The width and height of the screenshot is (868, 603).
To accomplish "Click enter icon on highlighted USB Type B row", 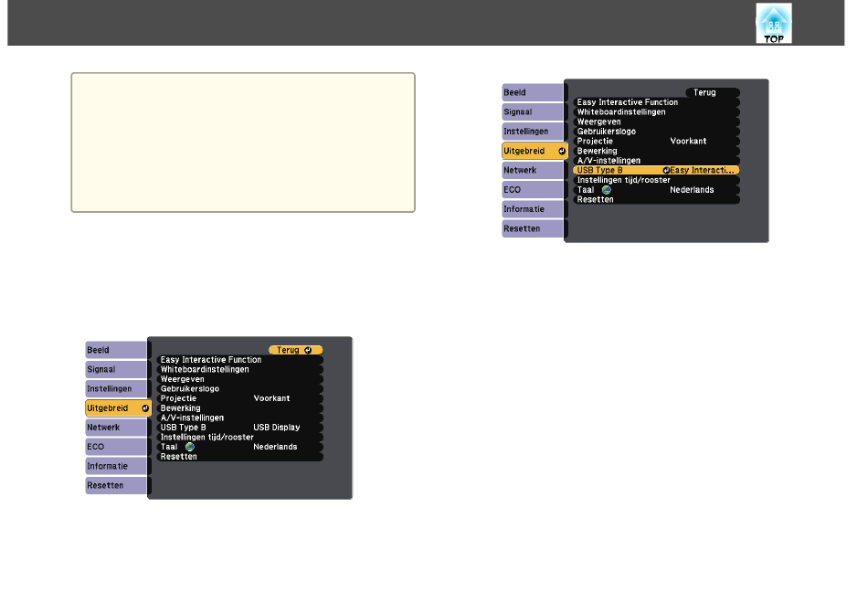I will pos(666,170).
